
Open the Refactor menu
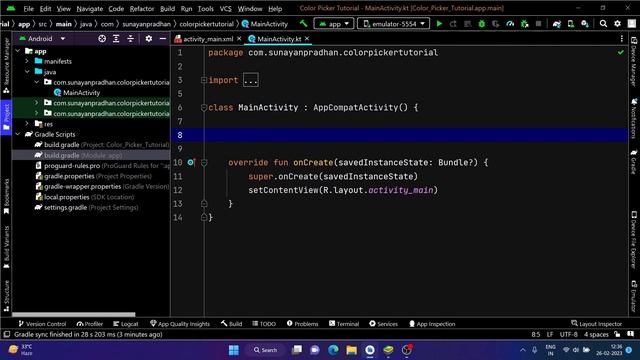[x=142, y=9]
